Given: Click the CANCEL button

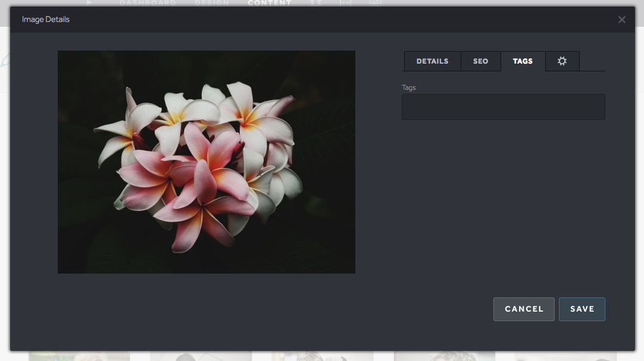Looking at the screenshot, I should pos(524,309).
